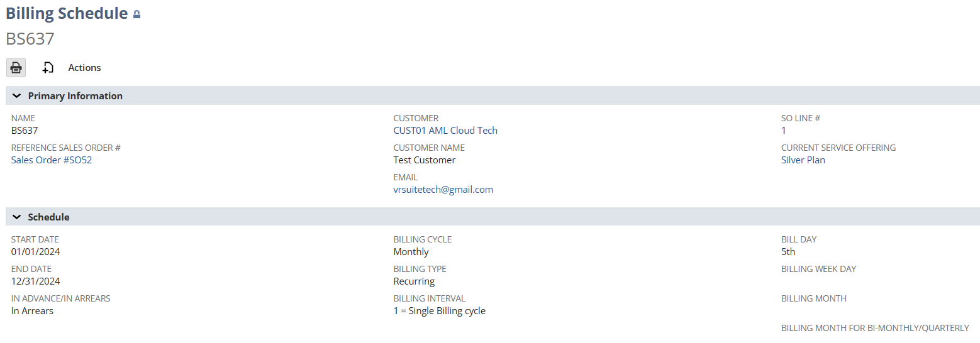Click the Start Date value 01/01/2024
980x343 pixels.
[36, 252]
